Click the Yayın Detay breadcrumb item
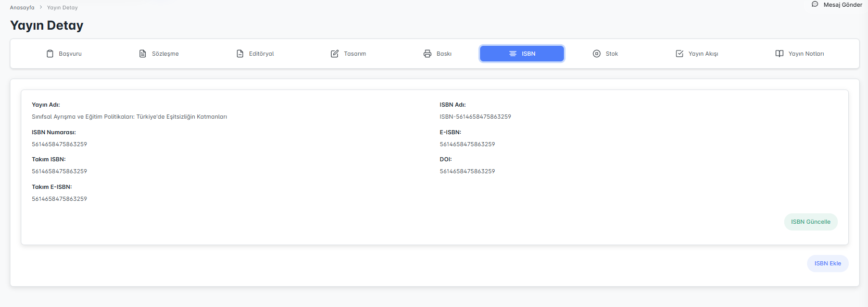Screen dimensions: 868x307 pos(62,8)
